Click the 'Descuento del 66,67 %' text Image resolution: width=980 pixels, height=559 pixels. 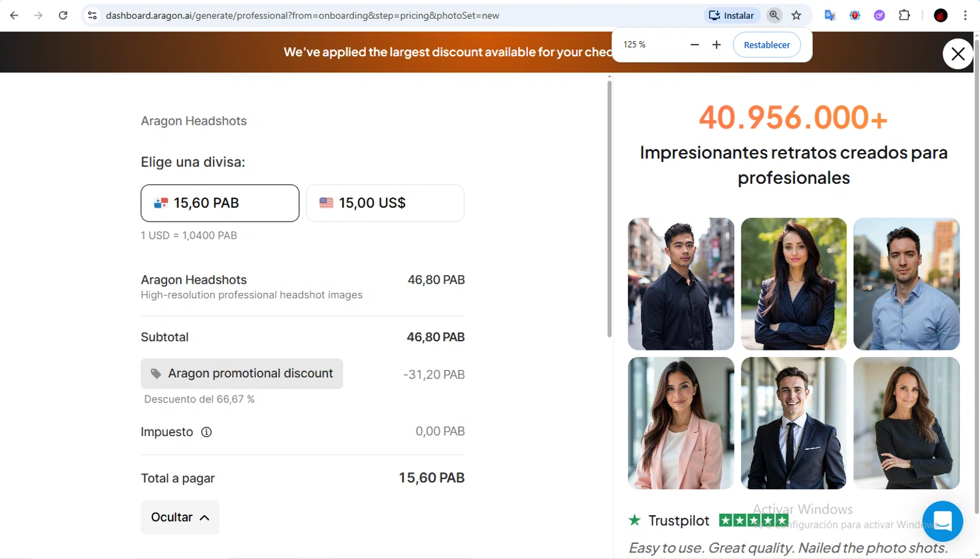click(x=199, y=399)
